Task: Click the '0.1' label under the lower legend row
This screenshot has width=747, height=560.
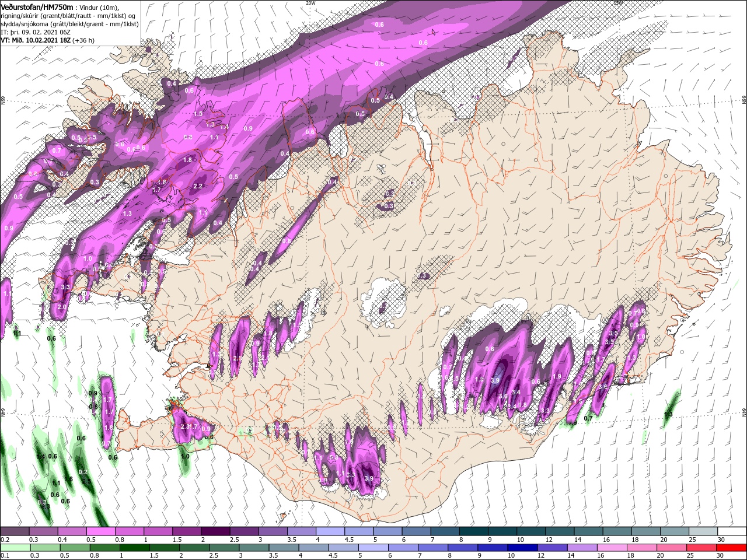Action: [x=5, y=556]
